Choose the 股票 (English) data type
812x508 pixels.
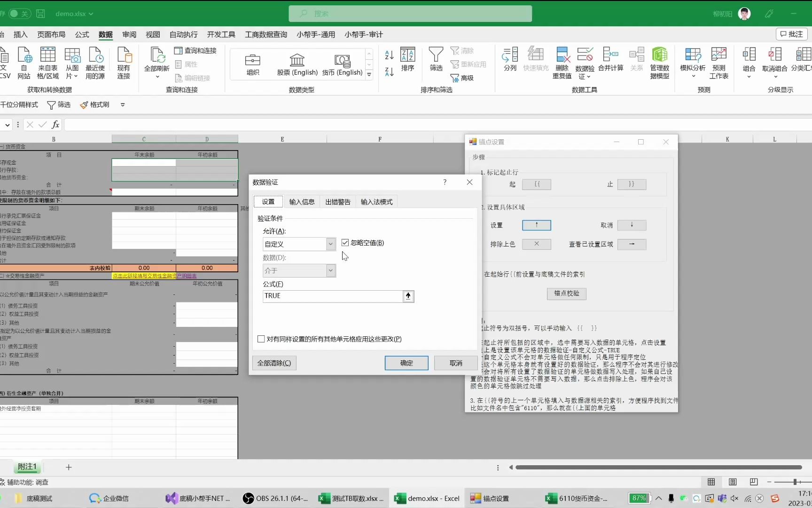[x=297, y=64]
